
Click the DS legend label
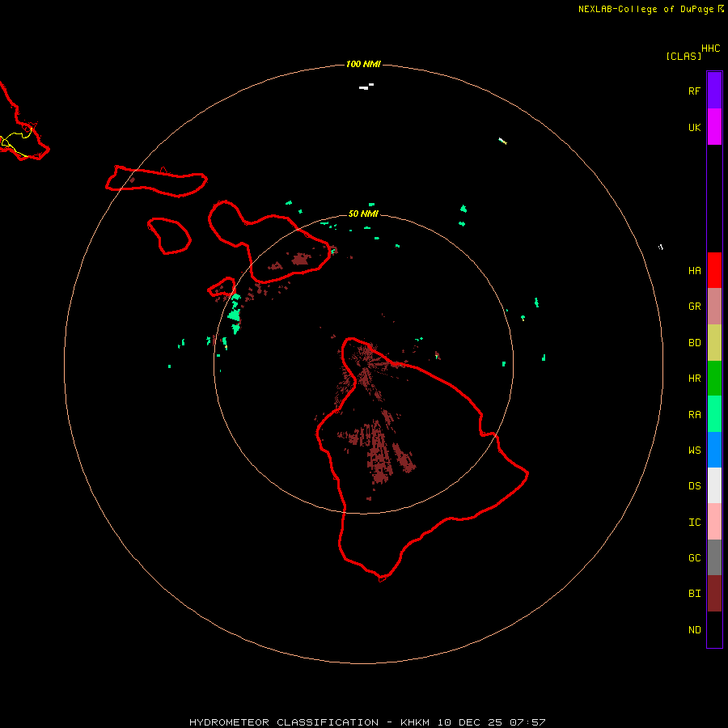click(694, 486)
